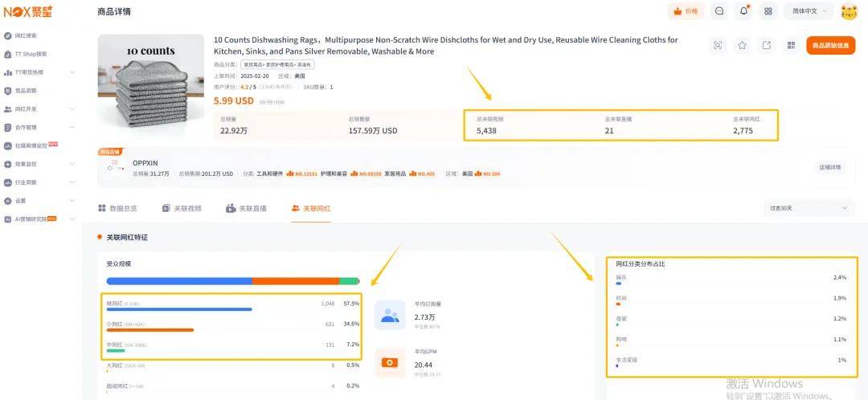Screen dimensions: 868x400
Task: Click the dishcloth product thumbnail image
Action: click(151, 86)
